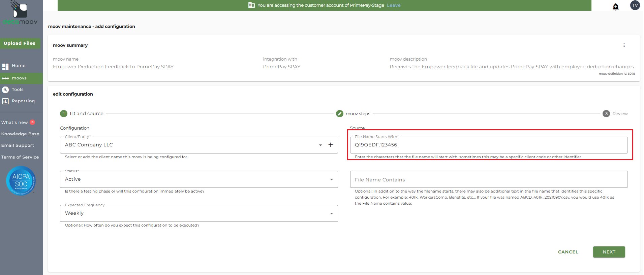Click the moov steps pencil step icon
This screenshot has height=275, width=644.
(339, 114)
